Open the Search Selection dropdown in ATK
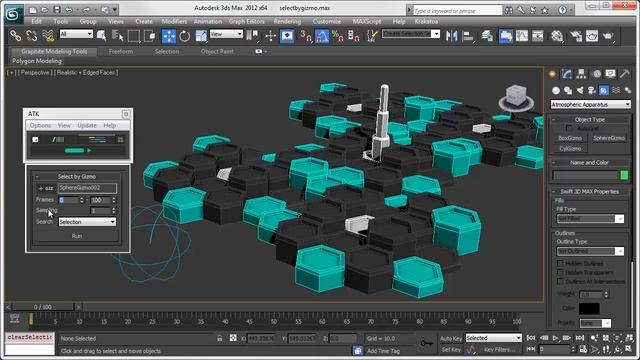Screen dimensions: 640x360 tap(87, 222)
